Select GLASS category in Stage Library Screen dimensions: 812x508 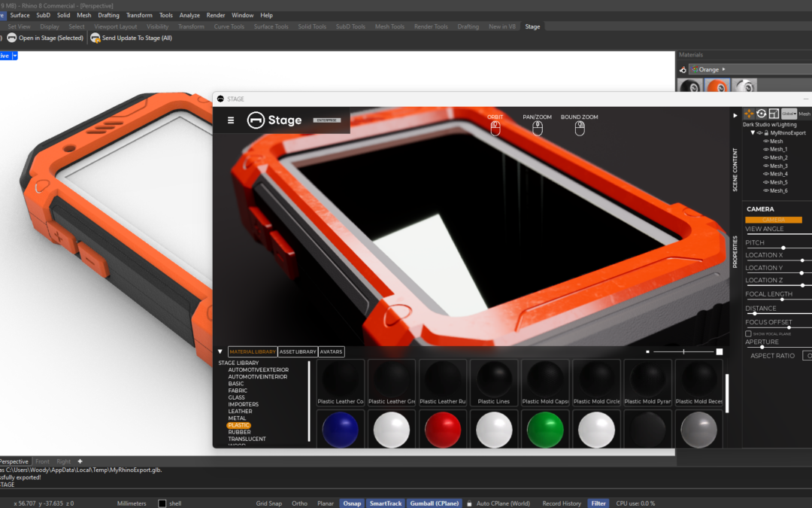point(237,397)
